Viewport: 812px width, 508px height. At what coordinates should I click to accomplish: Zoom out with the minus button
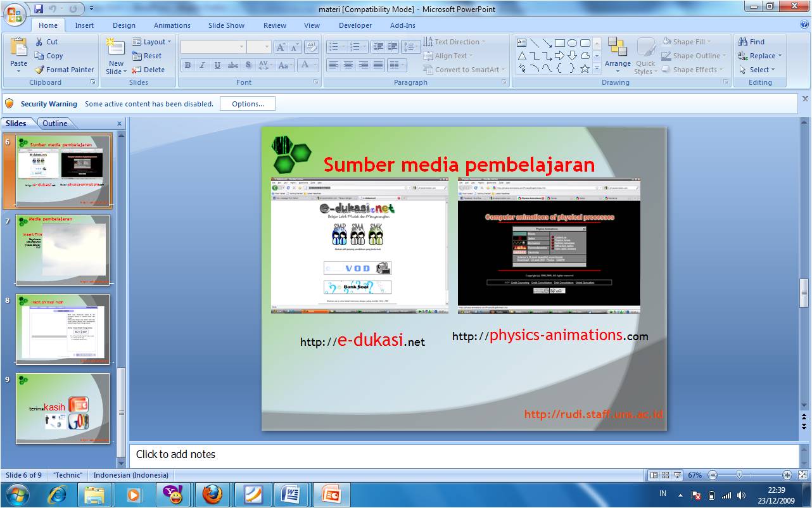pos(713,475)
